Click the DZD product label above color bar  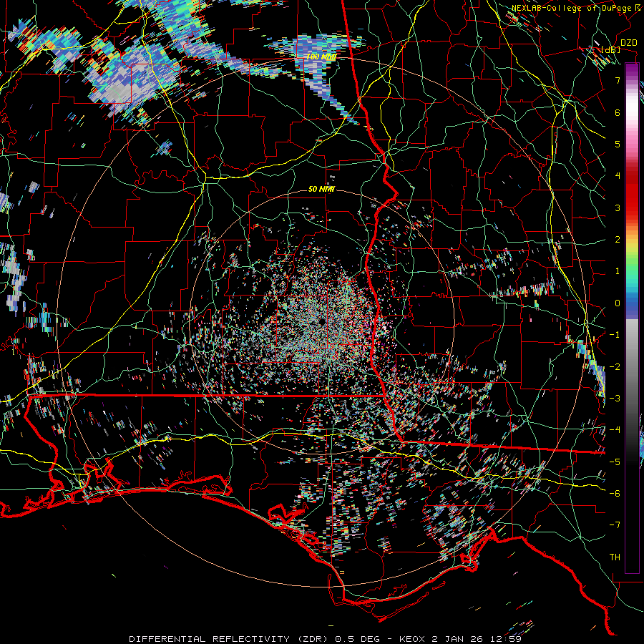point(628,43)
